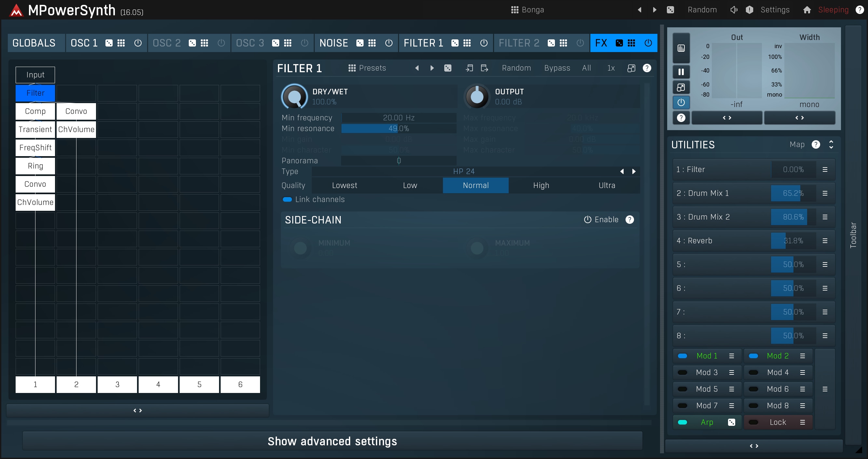This screenshot has width=868, height=459.
Task: Go to previous global preset arrow
Action: pos(639,10)
